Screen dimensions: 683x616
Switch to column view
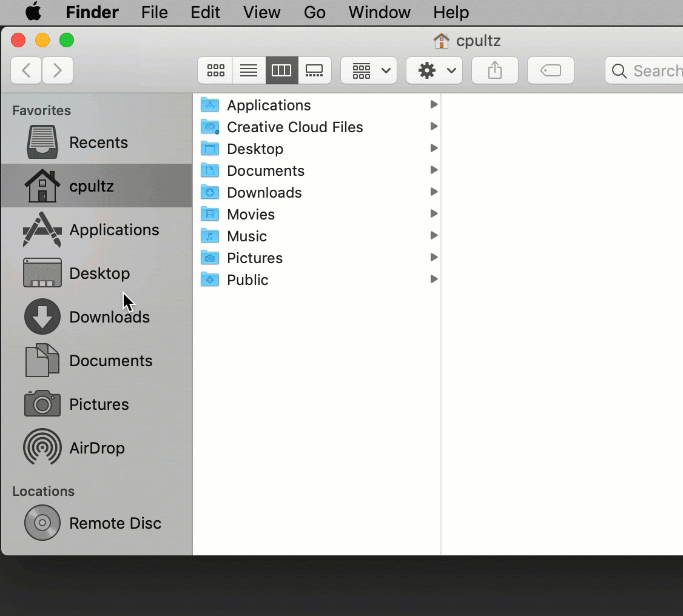click(281, 70)
